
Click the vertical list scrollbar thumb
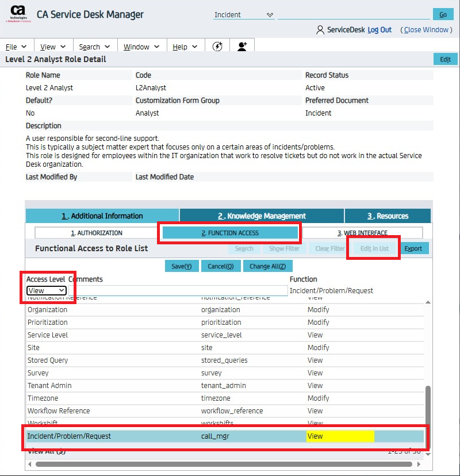point(428,417)
